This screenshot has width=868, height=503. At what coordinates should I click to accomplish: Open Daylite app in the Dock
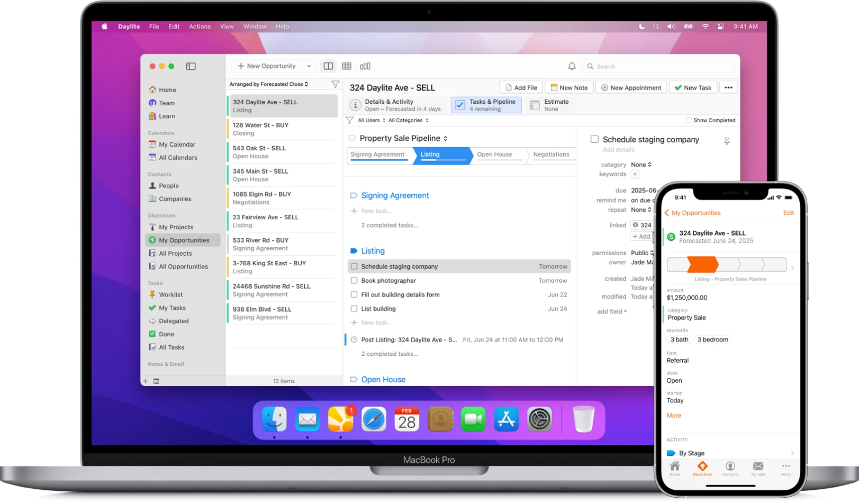coord(340,419)
